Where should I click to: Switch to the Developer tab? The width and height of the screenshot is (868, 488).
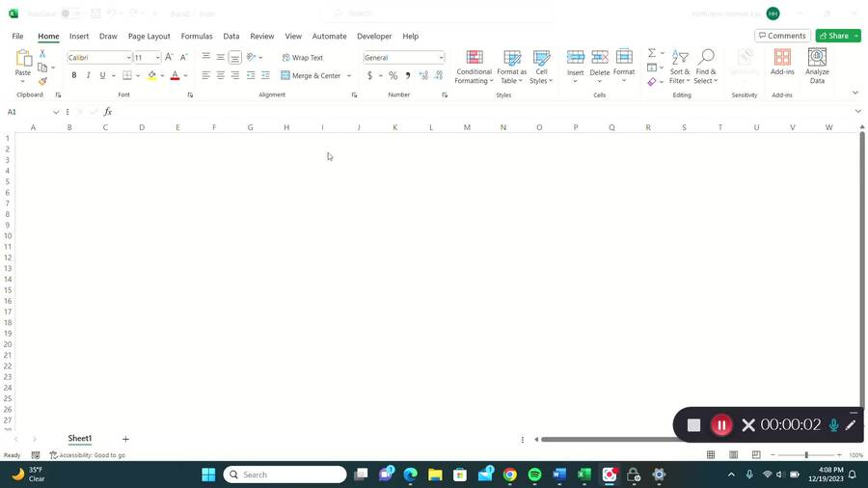[374, 36]
